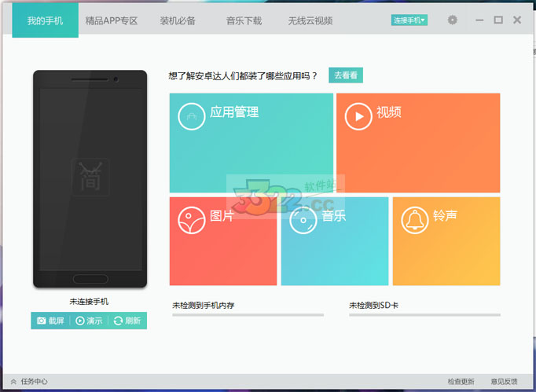Click the phone memory usage bar
The image size is (536, 392).
(x=248, y=315)
